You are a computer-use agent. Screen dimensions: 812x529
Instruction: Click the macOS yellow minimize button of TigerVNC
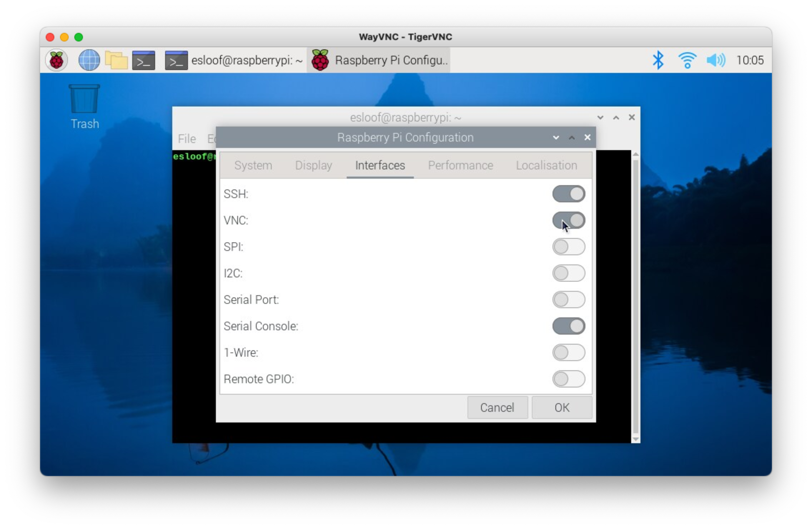tap(64, 37)
